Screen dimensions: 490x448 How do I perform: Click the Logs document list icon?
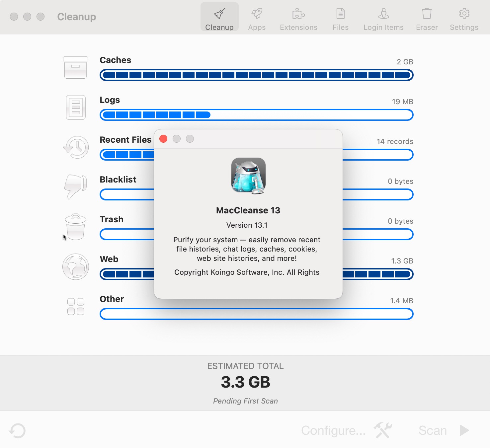click(76, 107)
